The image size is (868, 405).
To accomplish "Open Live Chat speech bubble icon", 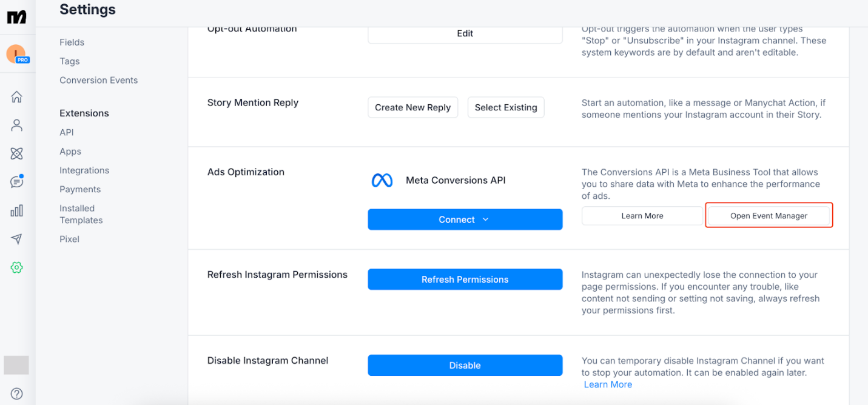I will click(x=17, y=182).
